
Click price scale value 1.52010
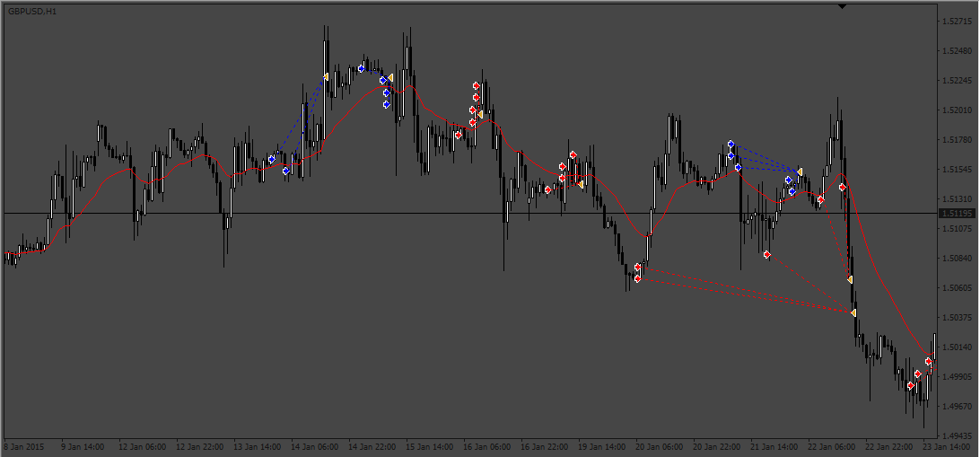coord(958,110)
